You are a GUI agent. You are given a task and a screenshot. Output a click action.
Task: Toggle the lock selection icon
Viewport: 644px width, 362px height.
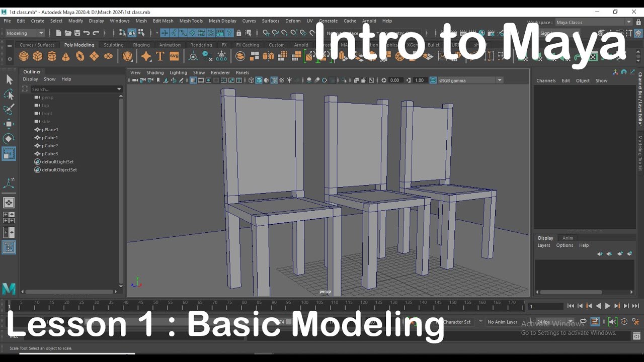pos(239,33)
